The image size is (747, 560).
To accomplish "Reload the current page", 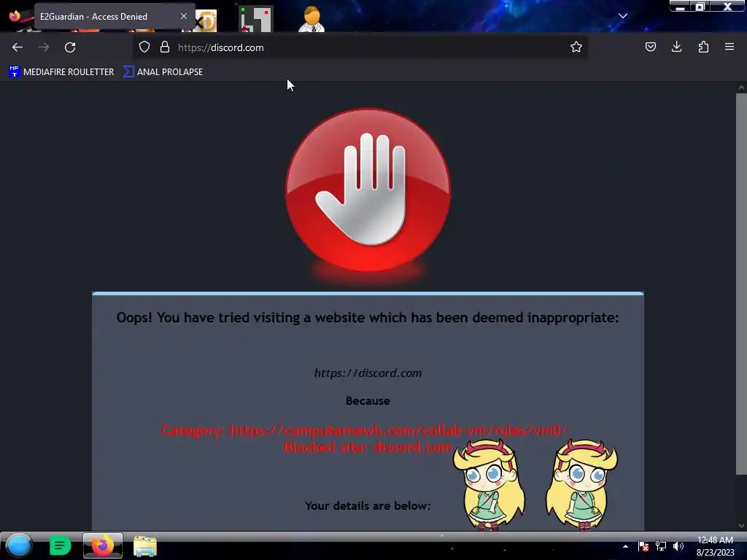I will pyautogui.click(x=70, y=47).
